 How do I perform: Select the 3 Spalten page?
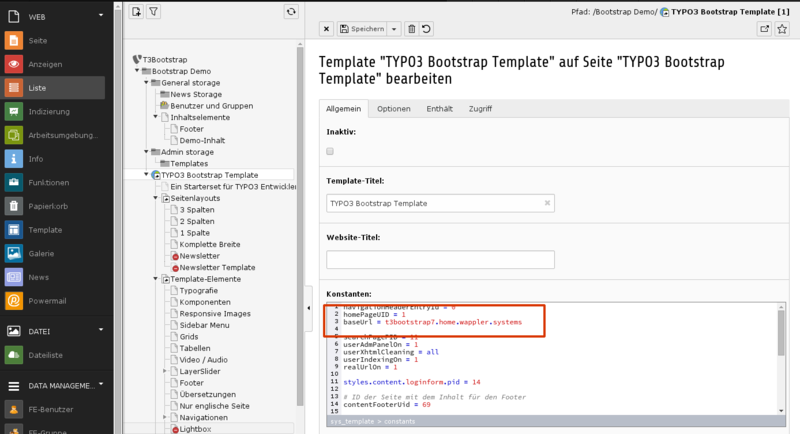197,210
